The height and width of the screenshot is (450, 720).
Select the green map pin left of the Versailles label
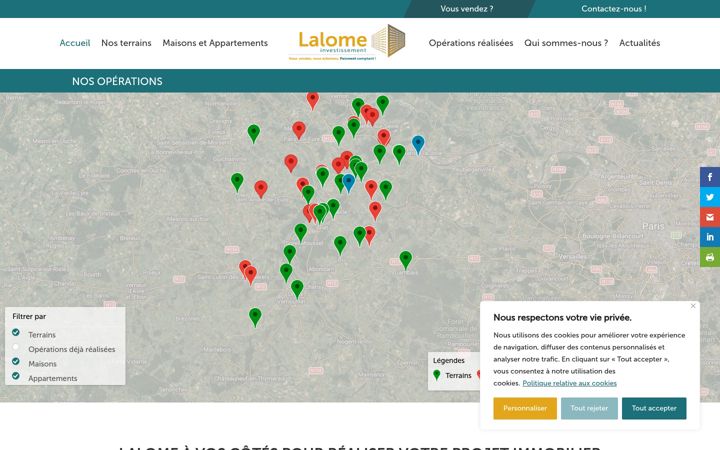(x=405, y=259)
